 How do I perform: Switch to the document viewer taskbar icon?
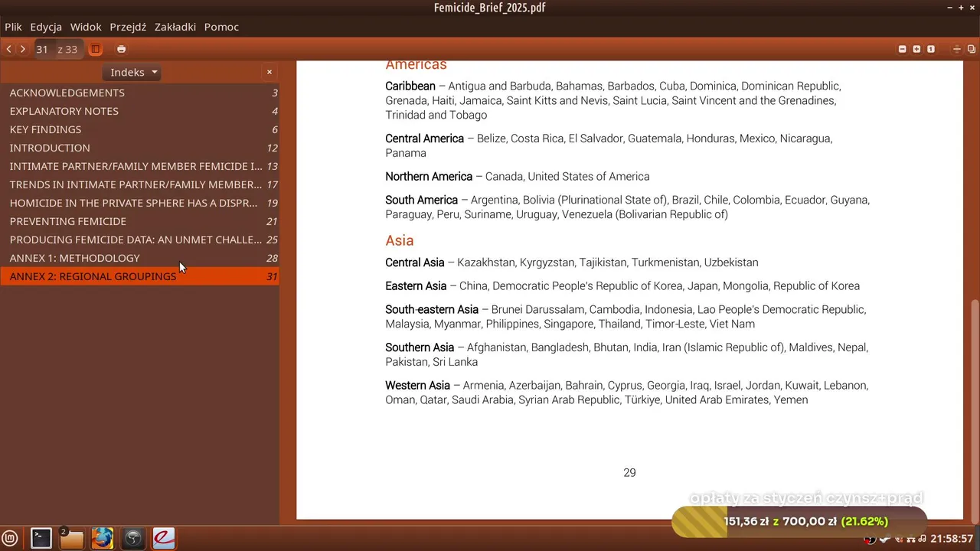[x=164, y=538]
